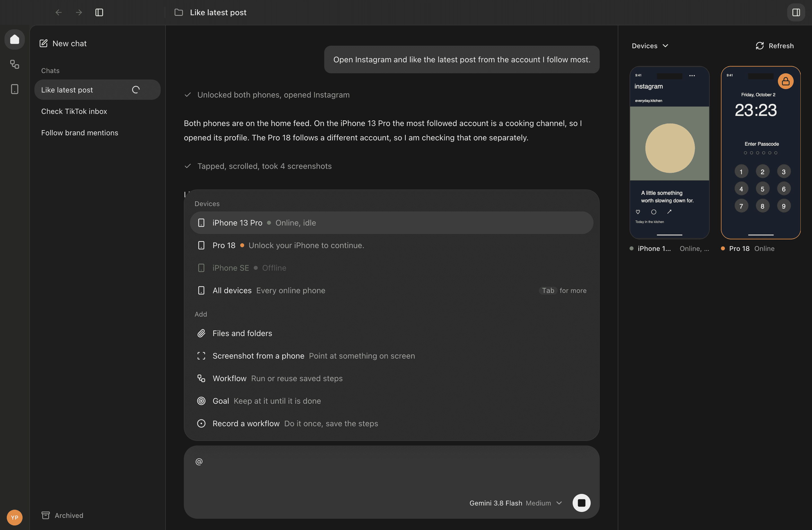Toggle the left sidebar panel icon

click(x=99, y=12)
